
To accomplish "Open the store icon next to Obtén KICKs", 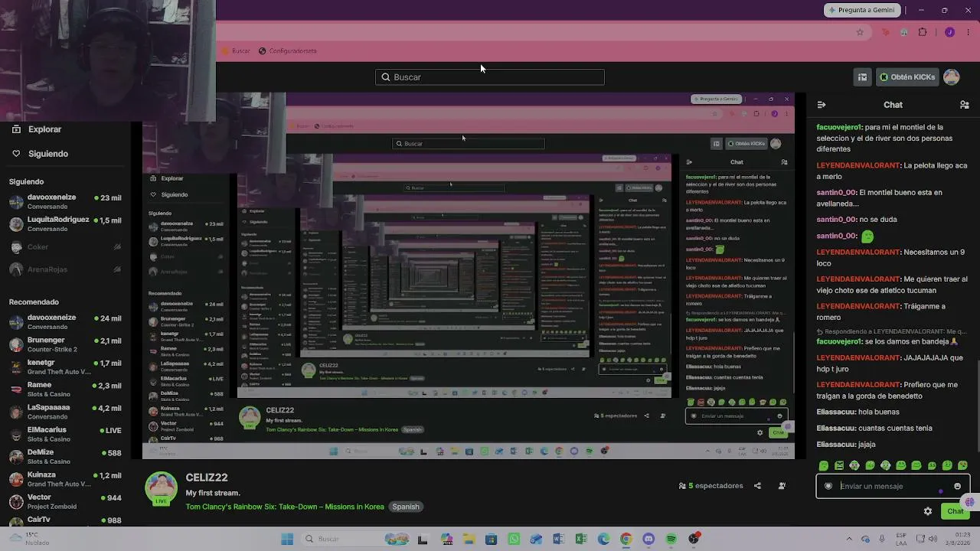I will 862,77.
